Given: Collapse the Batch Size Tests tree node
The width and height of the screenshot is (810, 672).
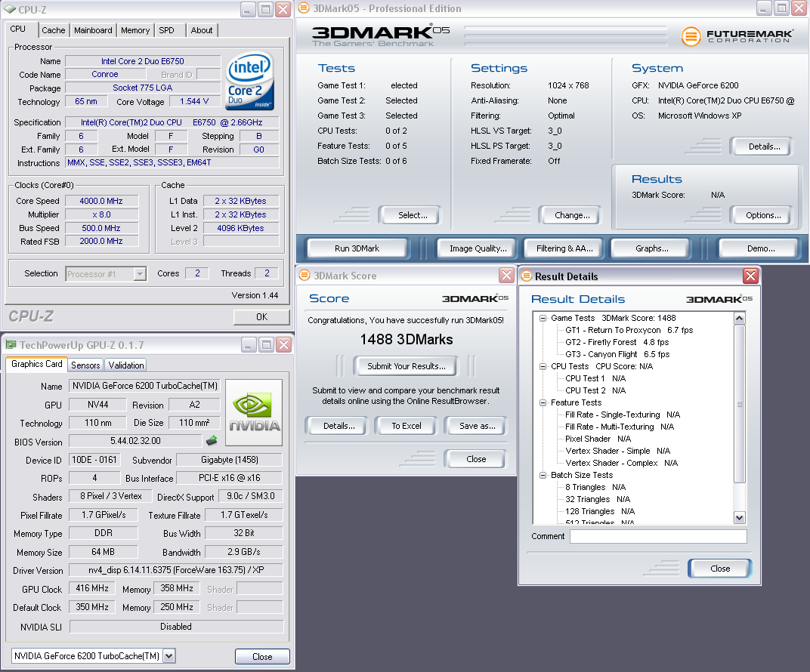Looking at the screenshot, I should [x=543, y=475].
